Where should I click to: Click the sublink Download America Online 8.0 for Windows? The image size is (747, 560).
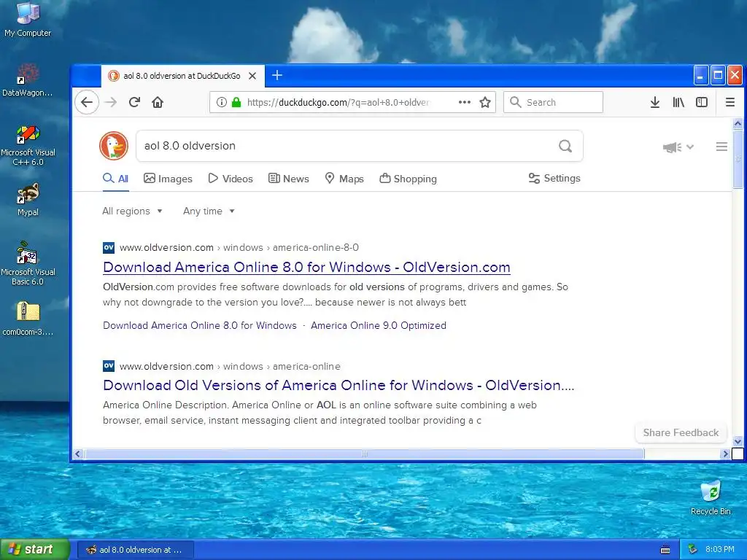(200, 325)
